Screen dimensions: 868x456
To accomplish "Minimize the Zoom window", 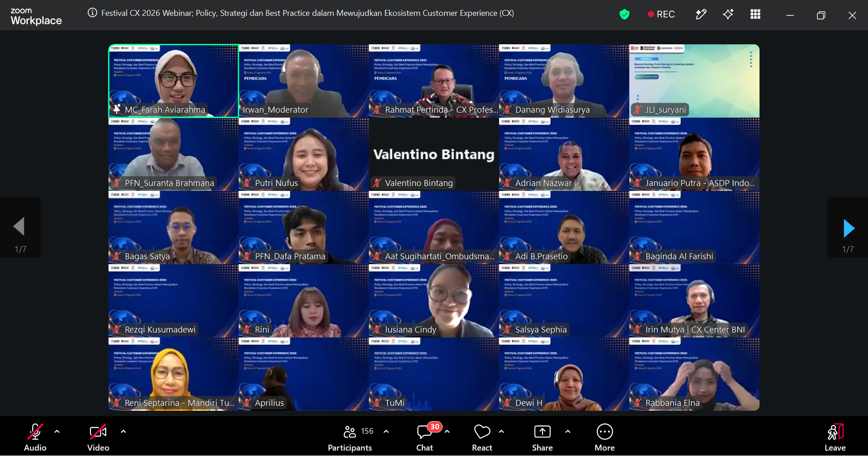I will coord(790,15).
